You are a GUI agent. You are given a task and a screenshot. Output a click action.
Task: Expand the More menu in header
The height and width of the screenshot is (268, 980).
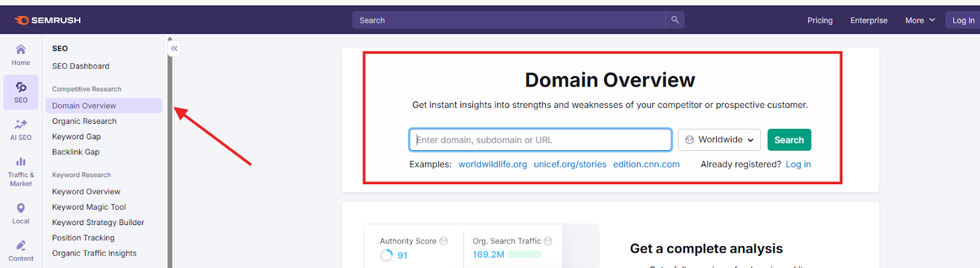pyautogui.click(x=920, y=20)
